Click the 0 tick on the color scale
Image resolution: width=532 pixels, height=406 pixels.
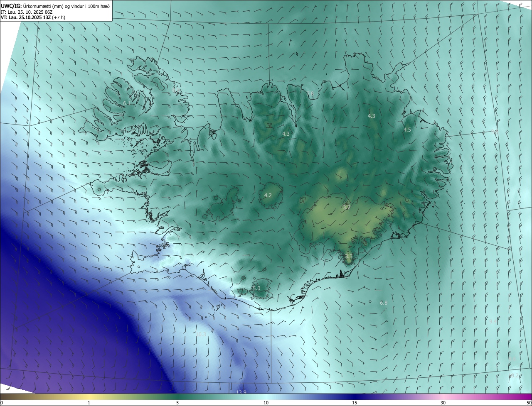click(2, 403)
